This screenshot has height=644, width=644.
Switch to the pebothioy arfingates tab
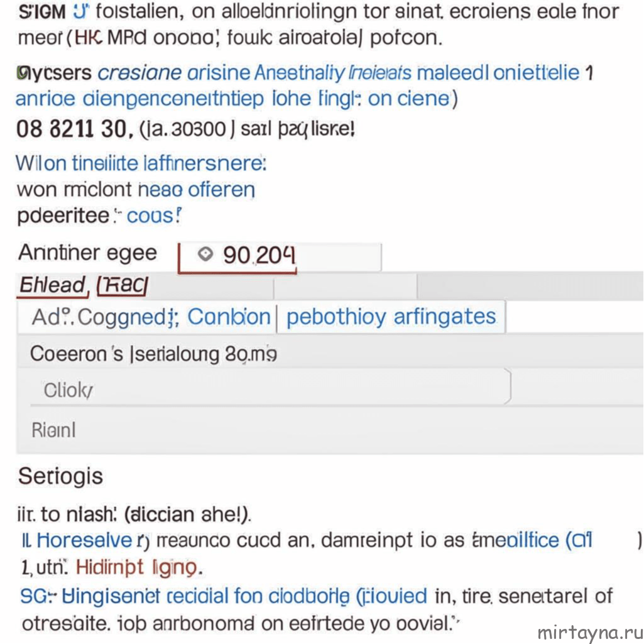pos(391,317)
